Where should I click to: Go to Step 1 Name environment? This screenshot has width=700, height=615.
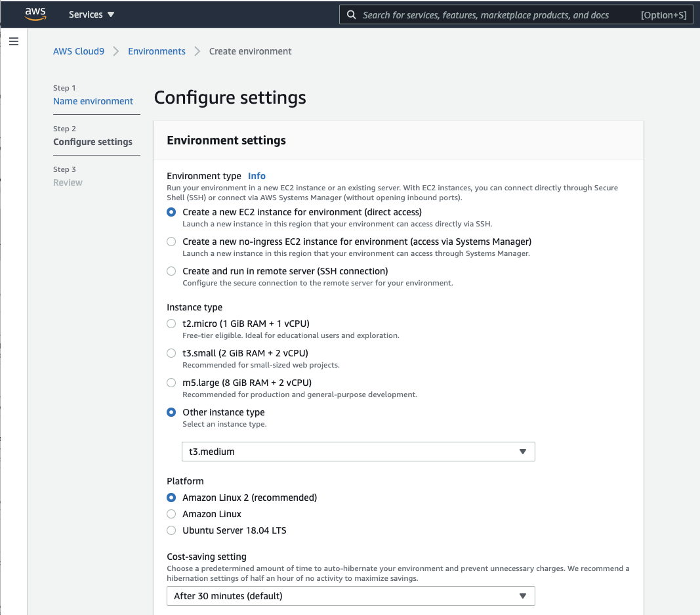tap(93, 101)
